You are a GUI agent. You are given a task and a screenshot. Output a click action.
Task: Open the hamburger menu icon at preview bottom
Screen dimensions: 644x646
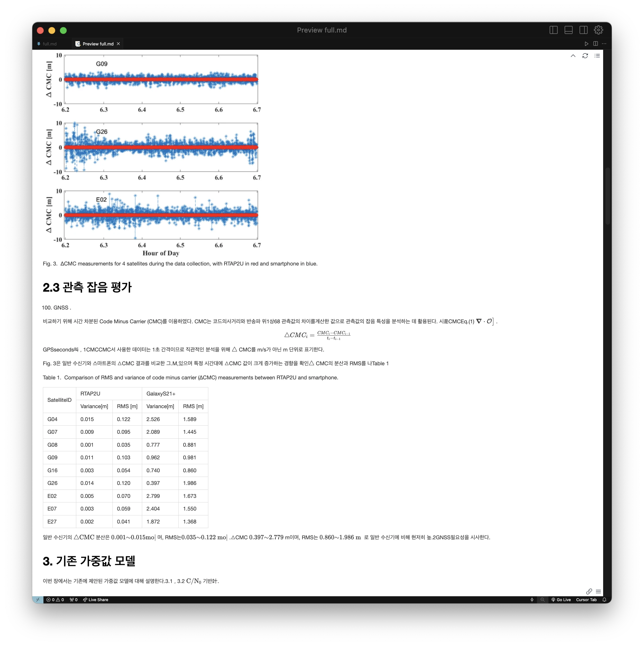[598, 591]
